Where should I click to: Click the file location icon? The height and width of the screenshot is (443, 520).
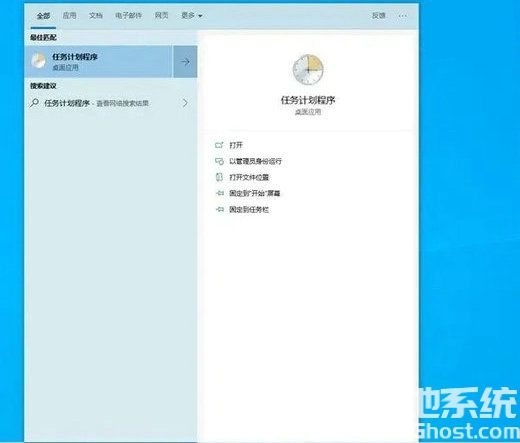click(219, 177)
